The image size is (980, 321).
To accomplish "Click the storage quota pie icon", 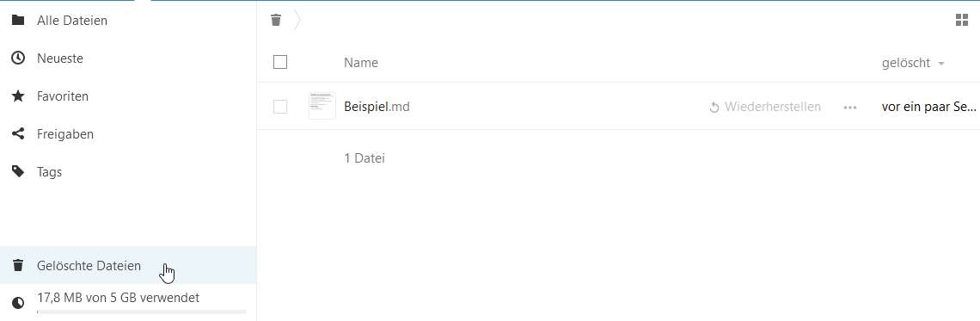I will pyautogui.click(x=18, y=303).
